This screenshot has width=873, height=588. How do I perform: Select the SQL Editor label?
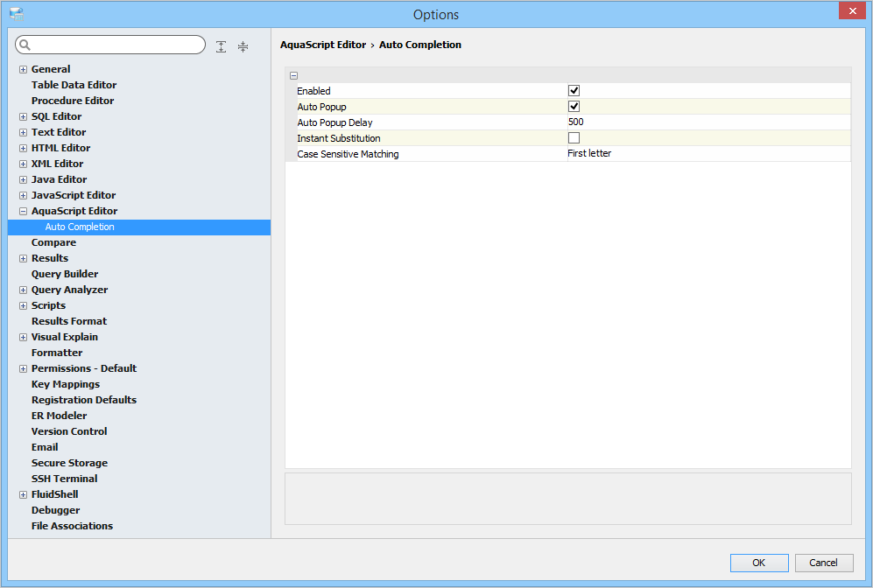56,117
